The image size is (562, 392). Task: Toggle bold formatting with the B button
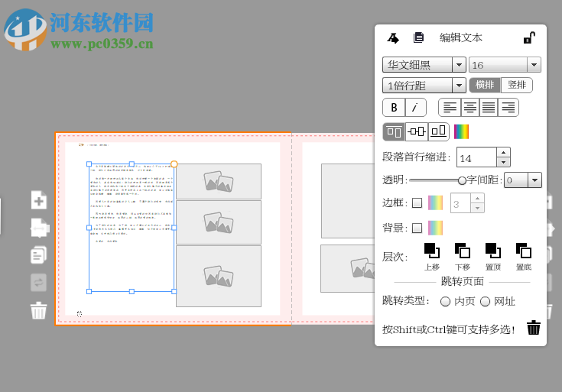point(394,108)
